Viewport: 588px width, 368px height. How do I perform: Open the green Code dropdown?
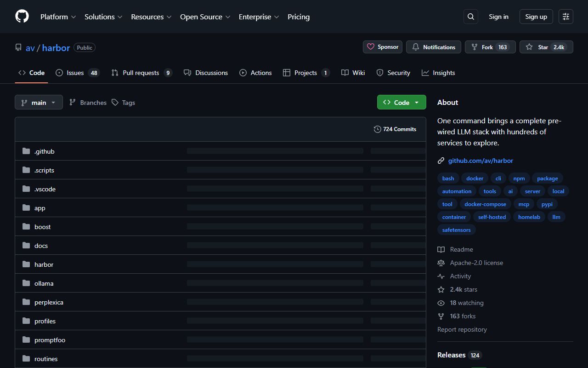401,103
